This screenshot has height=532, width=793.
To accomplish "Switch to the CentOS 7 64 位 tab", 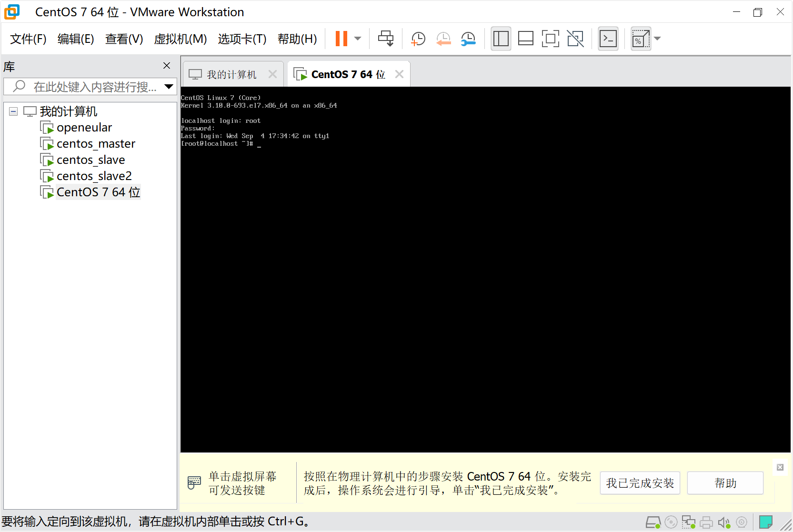I will [348, 74].
